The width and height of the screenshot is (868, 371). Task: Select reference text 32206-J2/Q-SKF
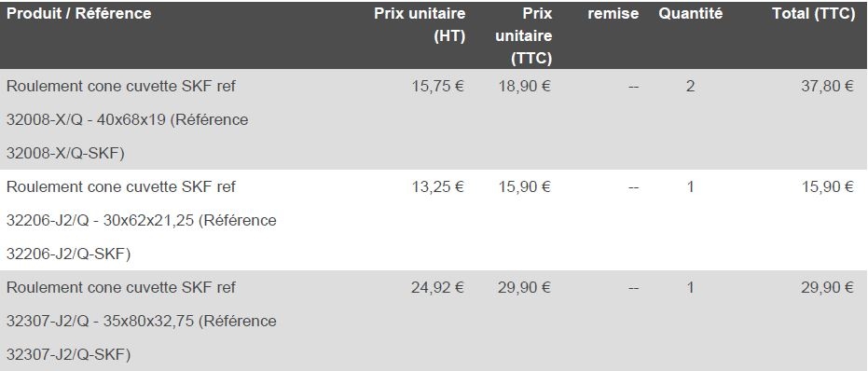pyautogui.click(x=65, y=254)
